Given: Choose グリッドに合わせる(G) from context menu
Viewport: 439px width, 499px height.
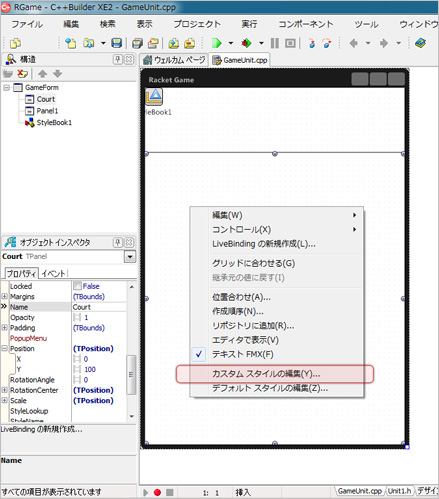Looking at the screenshot, I should click(x=253, y=263).
